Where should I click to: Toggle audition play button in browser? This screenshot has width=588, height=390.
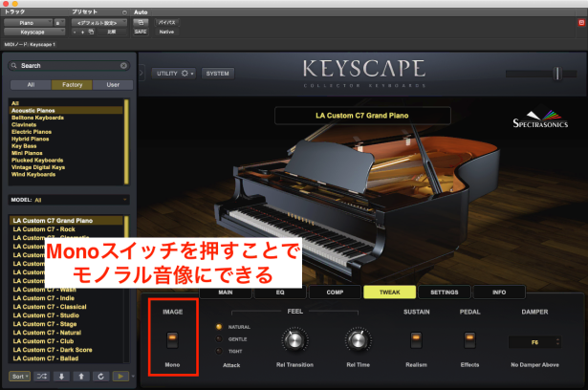[x=120, y=376]
